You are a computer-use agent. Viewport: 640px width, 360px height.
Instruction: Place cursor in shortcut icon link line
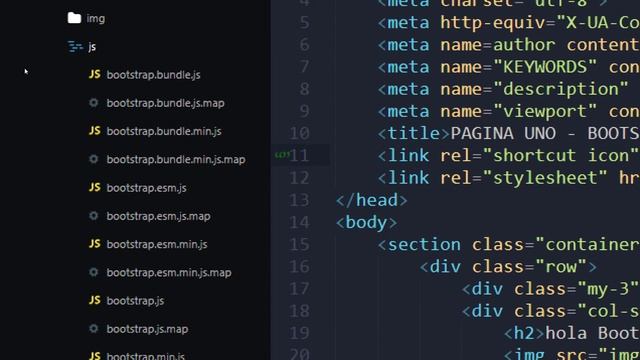509,156
